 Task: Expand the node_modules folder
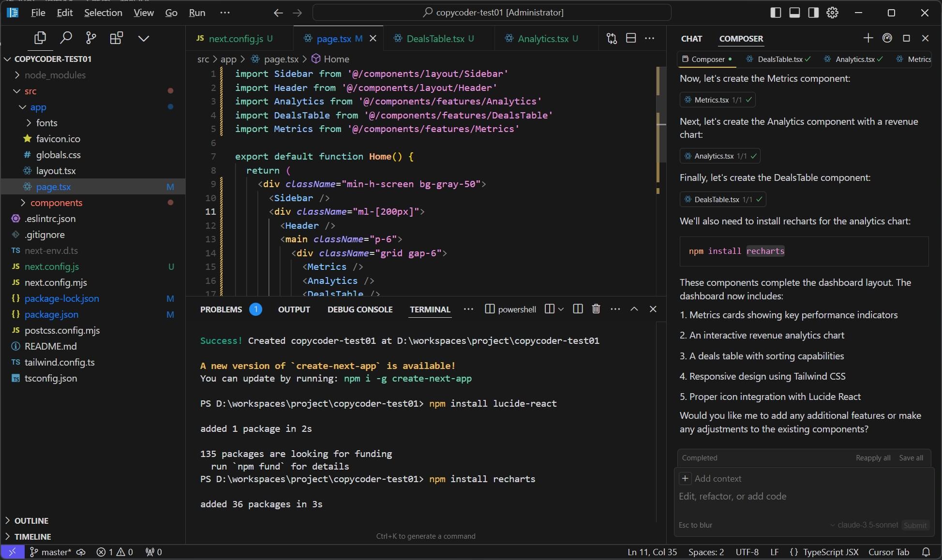click(93, 75)
